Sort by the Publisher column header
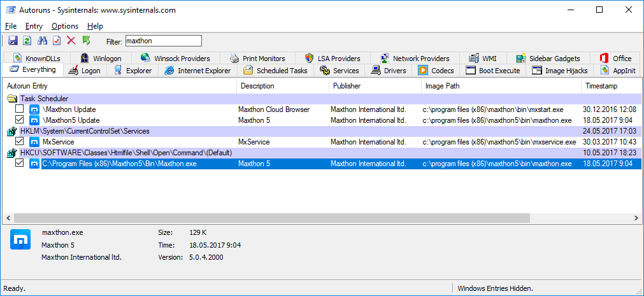This screenshot has width=644, height=296. [347, 86]
